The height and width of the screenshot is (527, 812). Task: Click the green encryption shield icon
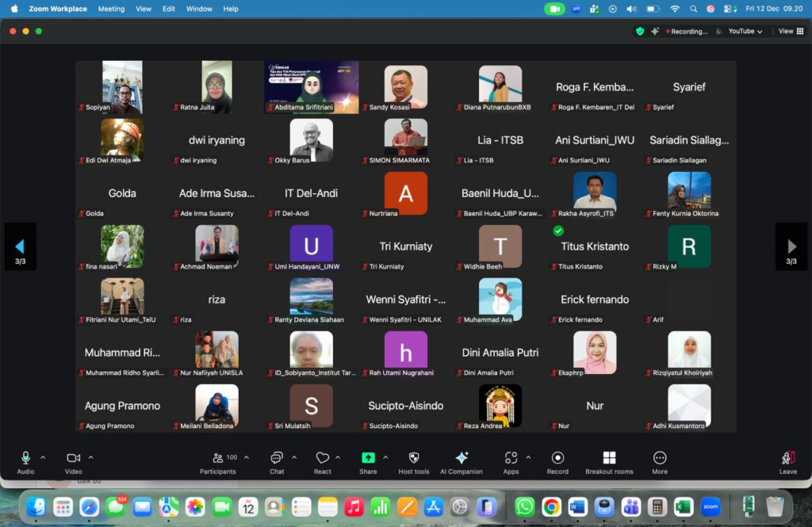point(640,31)
